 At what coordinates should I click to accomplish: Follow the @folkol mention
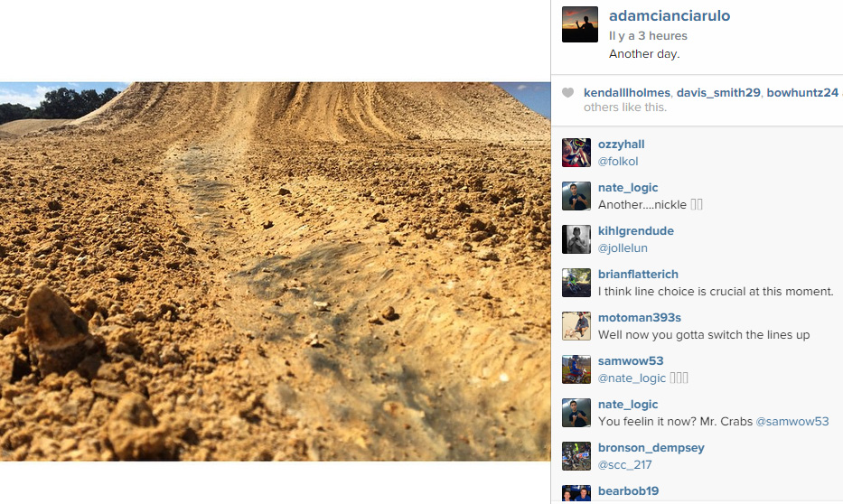[x=618, y=161]
